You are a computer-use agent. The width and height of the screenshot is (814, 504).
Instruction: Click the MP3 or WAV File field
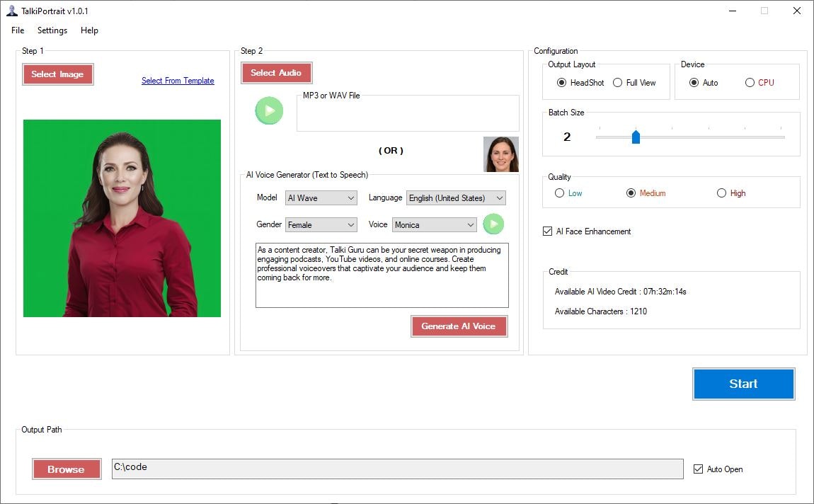408,114
